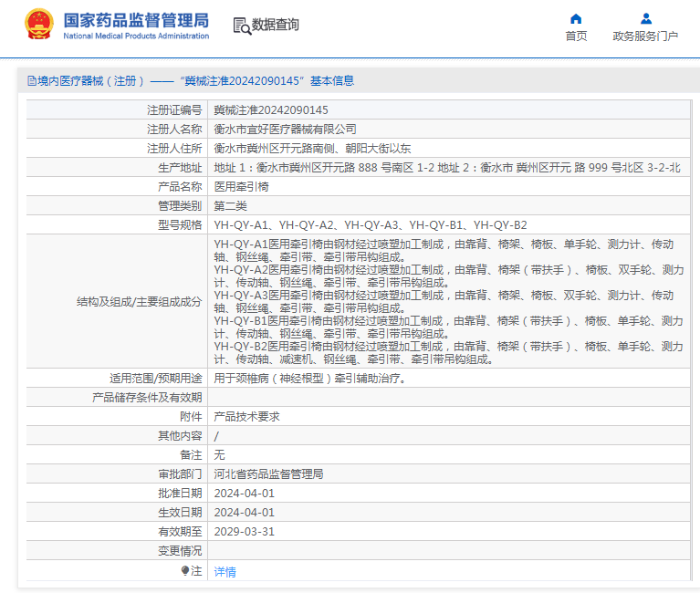Screen dimensions: 700x593
Task: Select registration number value 冀械注准20242090145
Action: pyautogui.click(x=271, y=110)
